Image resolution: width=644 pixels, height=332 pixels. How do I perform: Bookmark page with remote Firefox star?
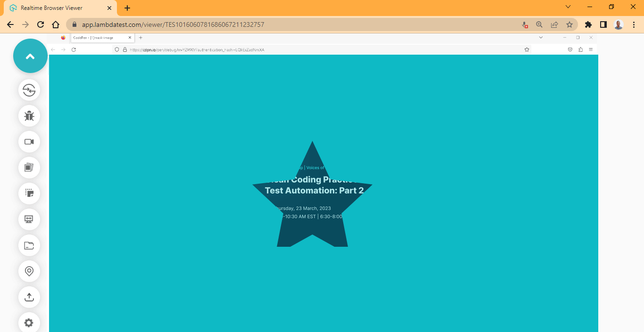pos(527,49)
